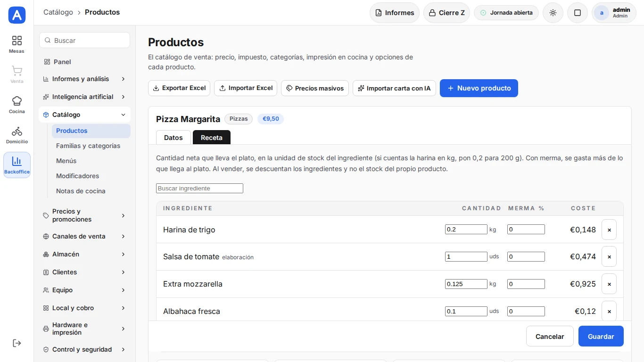
Task: Select Productos in catalog submenu
Action: click(x=91, y=131)
